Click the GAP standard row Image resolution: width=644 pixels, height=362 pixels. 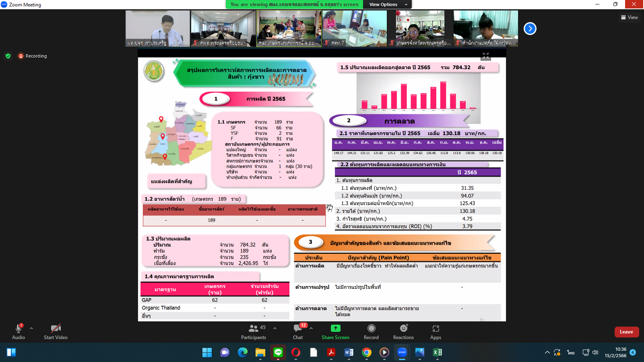pyautogui.click(x=215, y=300)
